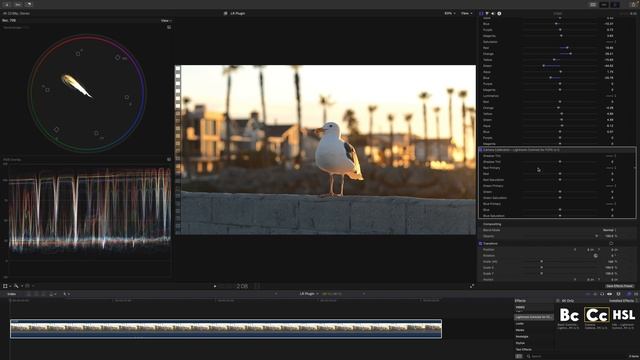
Task: Click the viewer fullscreen arrows icon
Action: pyautogui.click(x=472, y=286)
